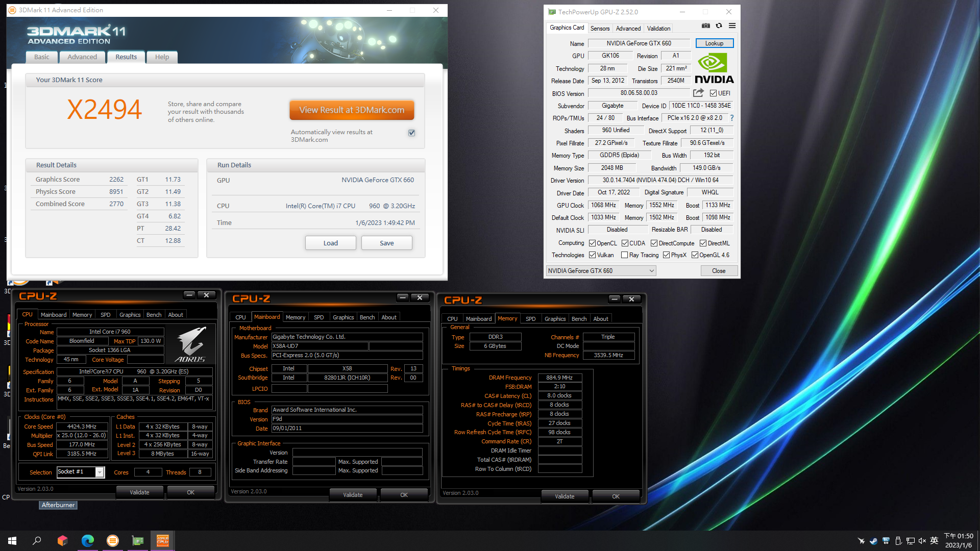Click the X2494 score text
The image size is (980, 551).
[x=105, y=110]
